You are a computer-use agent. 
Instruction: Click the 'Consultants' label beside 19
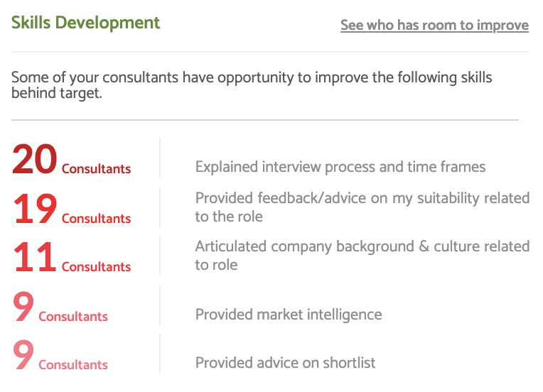pyautogui.click(x=96, y=219)
